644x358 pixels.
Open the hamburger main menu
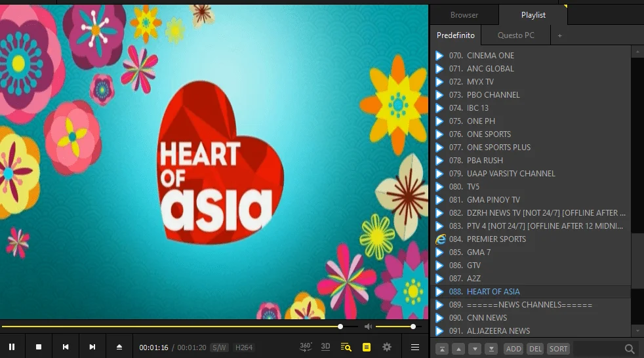pos(415,348)
